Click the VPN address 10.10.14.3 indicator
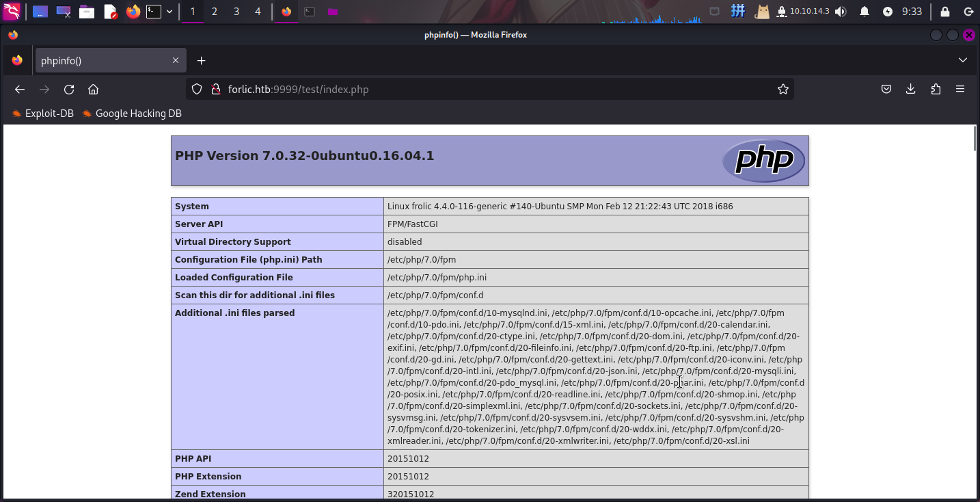 tap(803, 12)
